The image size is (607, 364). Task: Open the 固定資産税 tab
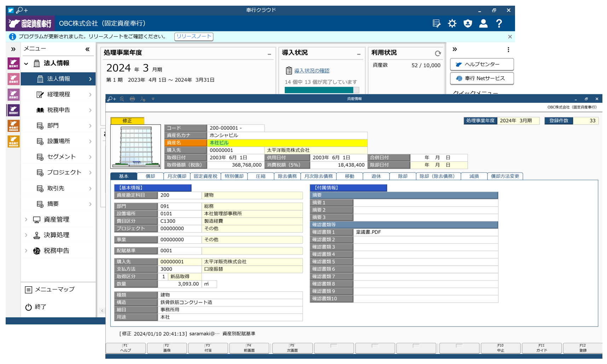coord(206,176)
